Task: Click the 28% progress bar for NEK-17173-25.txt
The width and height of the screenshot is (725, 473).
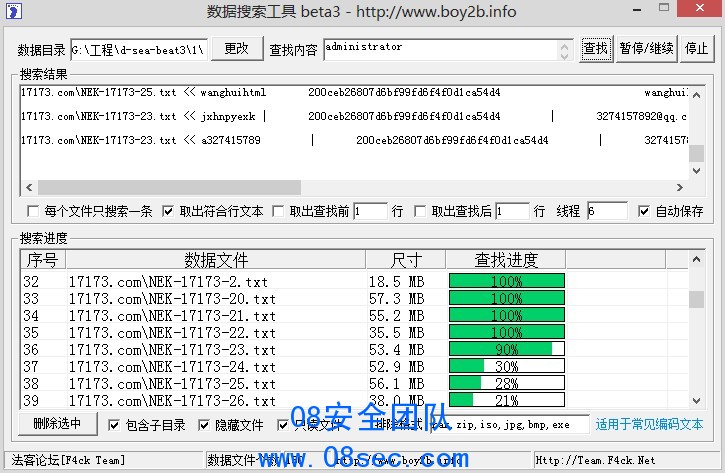Action: pyautogui.click(x=507, y=383)
